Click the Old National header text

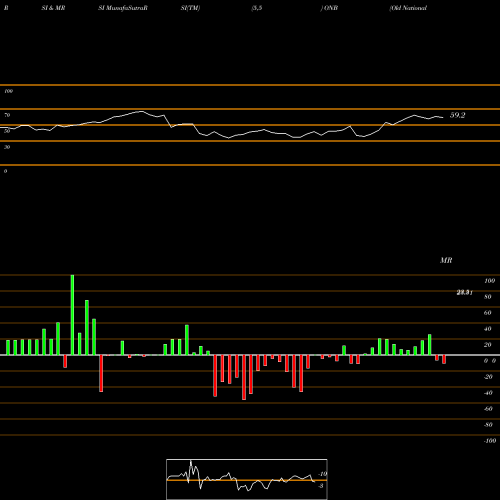pyautogui.click(x=408, y=8)
